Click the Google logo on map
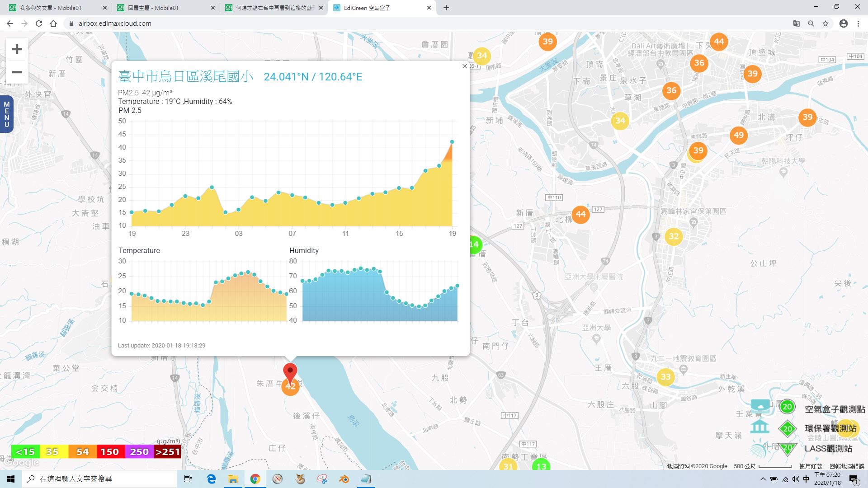The image size is (868, 488). [21, 463]
